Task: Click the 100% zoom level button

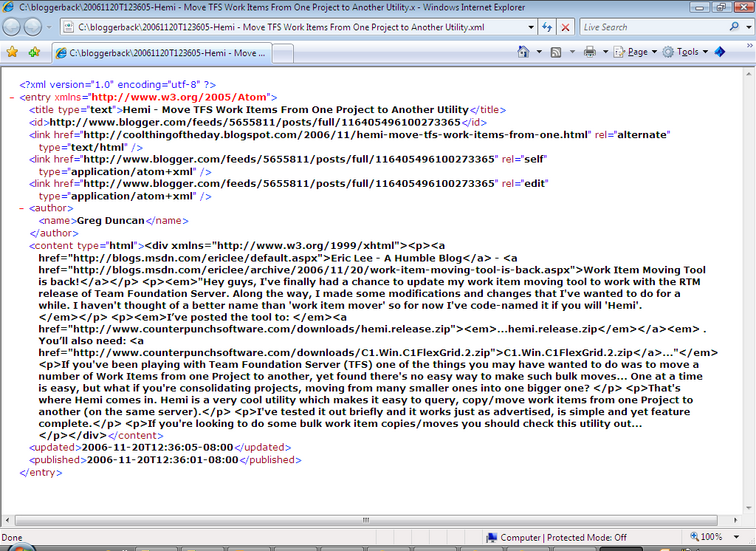Action: pyautogui.click(x=706, y=537)
